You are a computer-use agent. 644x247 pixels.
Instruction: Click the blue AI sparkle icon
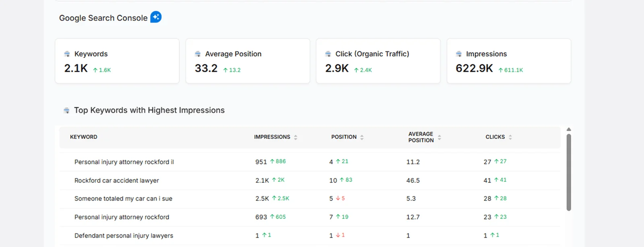(156, 17)
